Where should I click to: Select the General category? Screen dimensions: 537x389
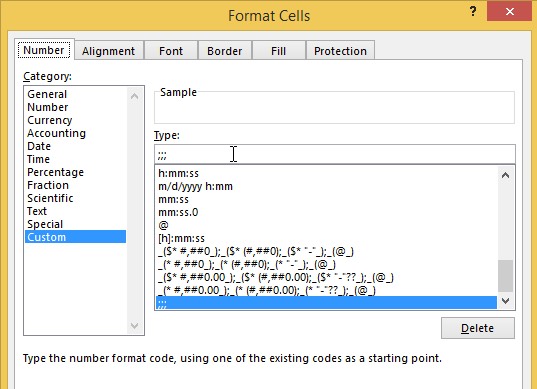(47, 94)
